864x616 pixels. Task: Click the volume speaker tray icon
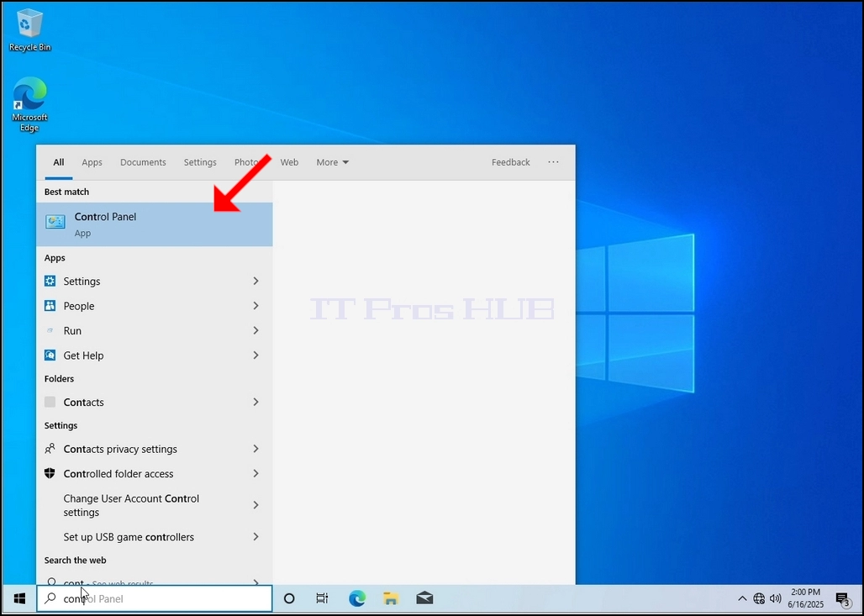click(775, 598)
